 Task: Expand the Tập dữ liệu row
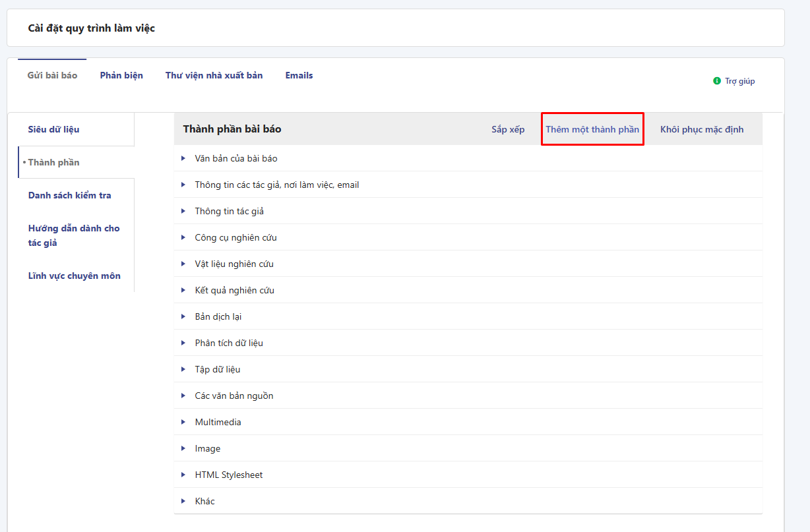[x=183, y=369]
